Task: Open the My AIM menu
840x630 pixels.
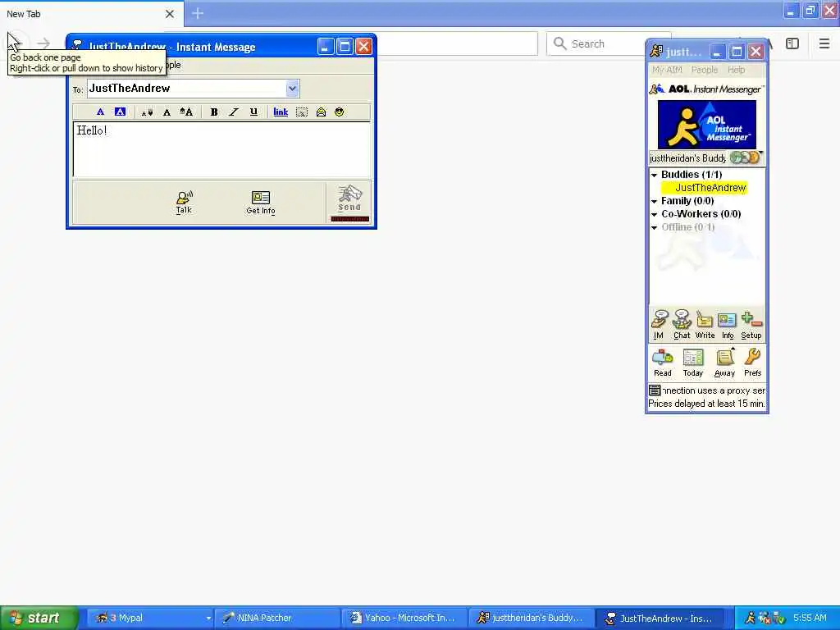Action: coord(667,70)
